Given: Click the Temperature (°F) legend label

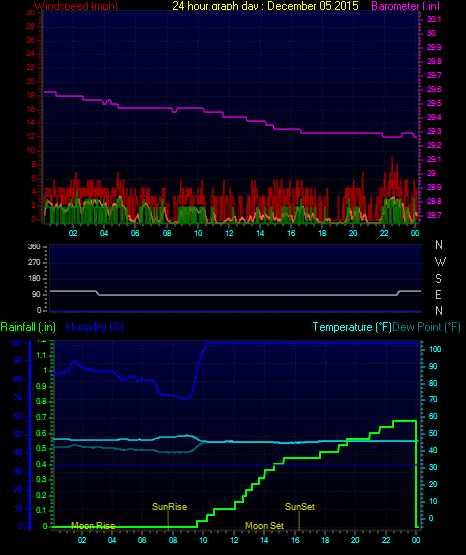Looking at the screenshot, I should tap(352, 327).
